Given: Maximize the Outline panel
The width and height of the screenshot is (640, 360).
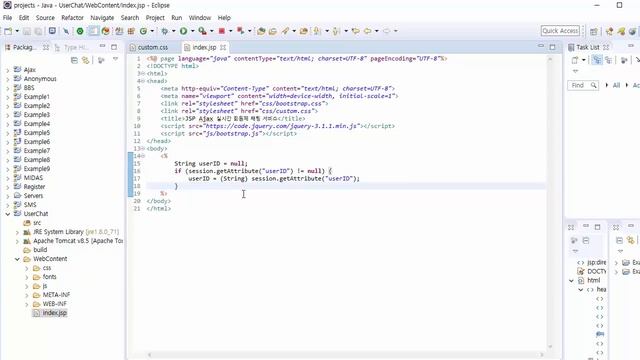Looking at the screenshot, I should coord(598,227).
